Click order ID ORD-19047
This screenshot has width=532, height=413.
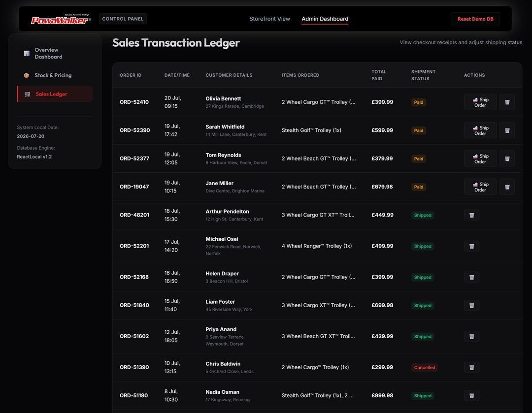pos(134,187)
